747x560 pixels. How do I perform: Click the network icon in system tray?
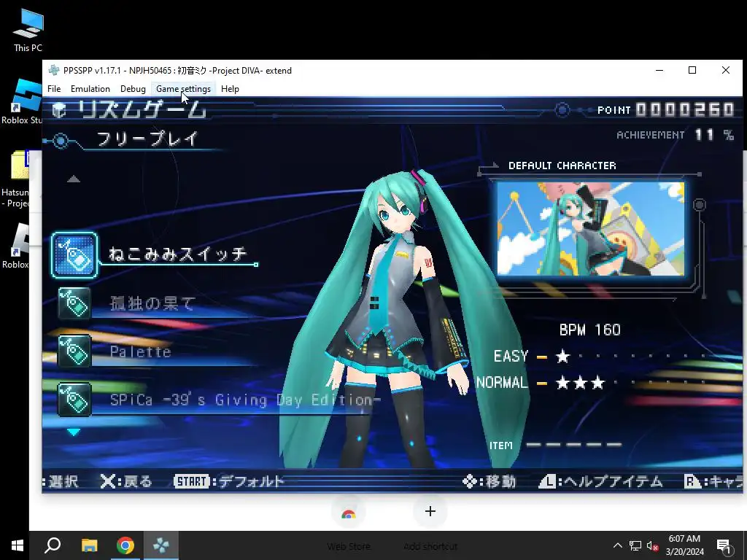click(635, 545)
